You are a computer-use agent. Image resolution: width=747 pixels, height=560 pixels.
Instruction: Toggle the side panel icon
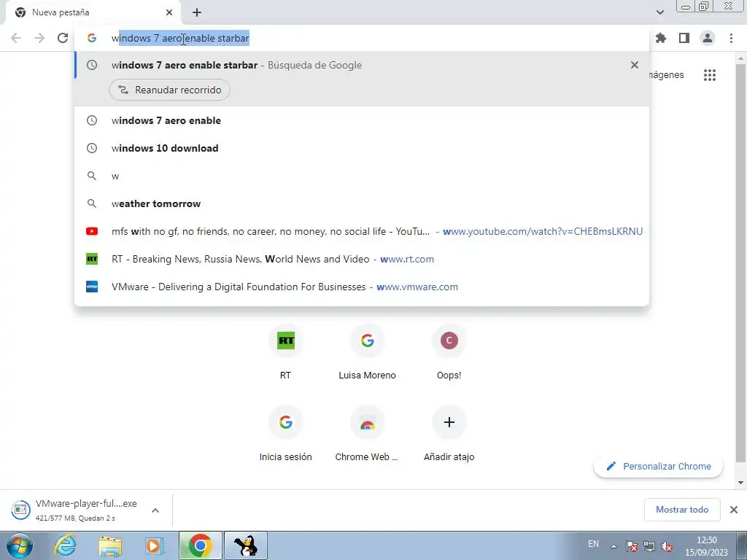click(x=684, y=38)
